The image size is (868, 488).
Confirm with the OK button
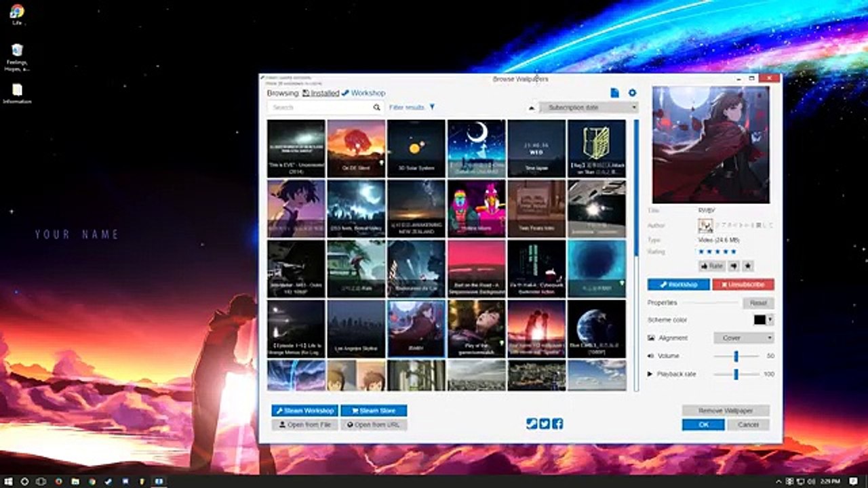pos(703,425)
